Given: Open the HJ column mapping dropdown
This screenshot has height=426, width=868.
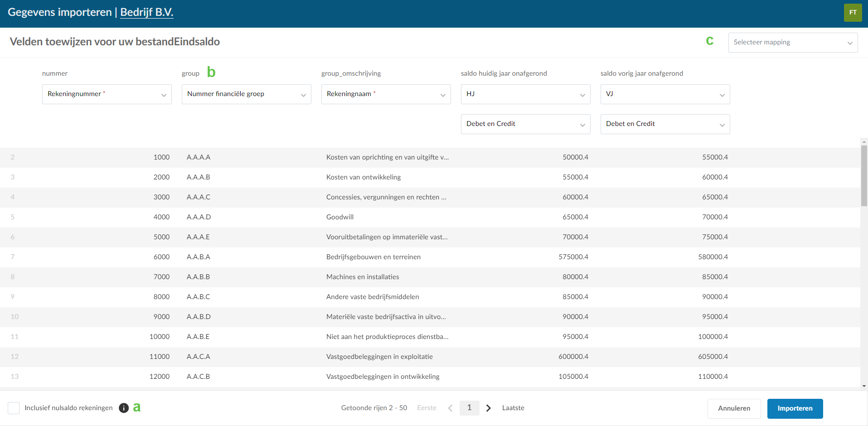Looking at the screenshot, I should pos(526,94).
